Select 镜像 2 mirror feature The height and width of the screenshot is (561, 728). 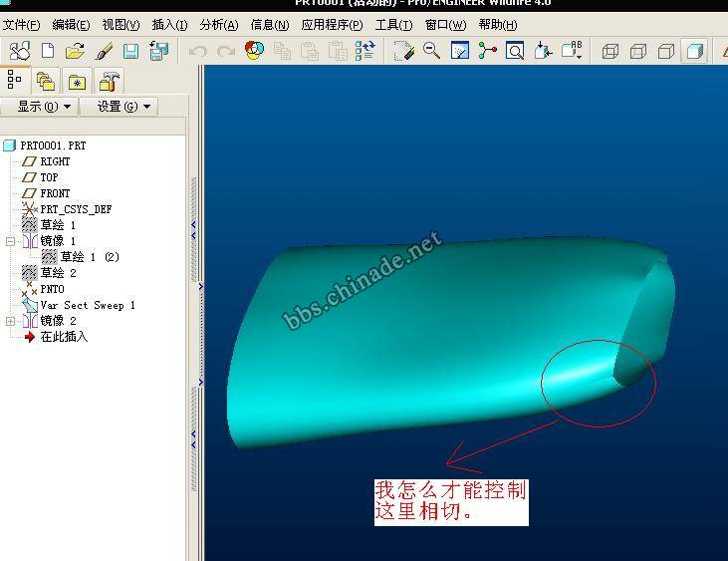(x=58, y=321)
